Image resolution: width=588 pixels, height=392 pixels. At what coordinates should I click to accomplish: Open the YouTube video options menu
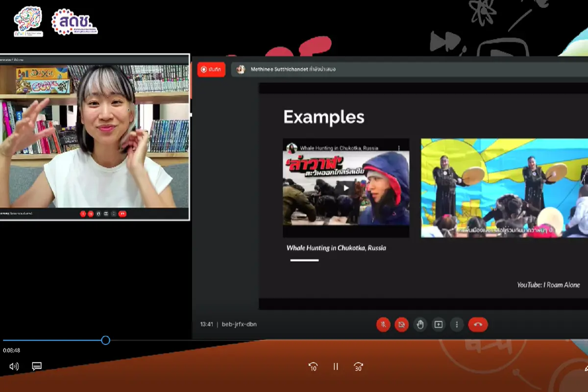click(x=399, y=147)
